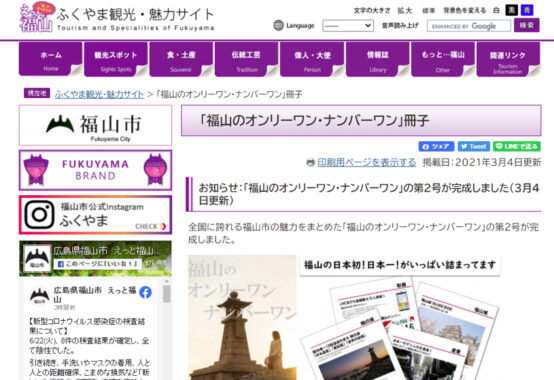Switch background color to black
Image resolution: width=554 pixels, height=380 pixels.
(x=511, y=10)
